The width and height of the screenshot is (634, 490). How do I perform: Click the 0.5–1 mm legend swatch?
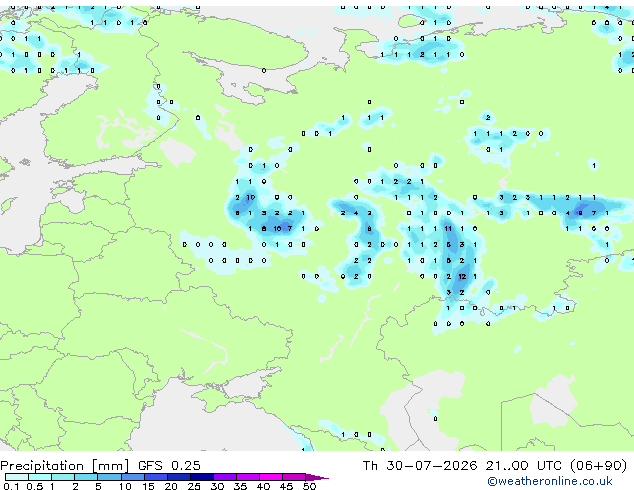coord(40,477)
